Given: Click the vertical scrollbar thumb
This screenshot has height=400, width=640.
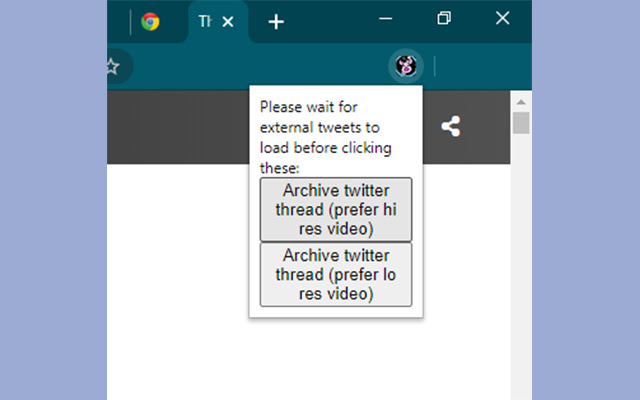Looking at the screenshot, I should [x=521, y=123].
